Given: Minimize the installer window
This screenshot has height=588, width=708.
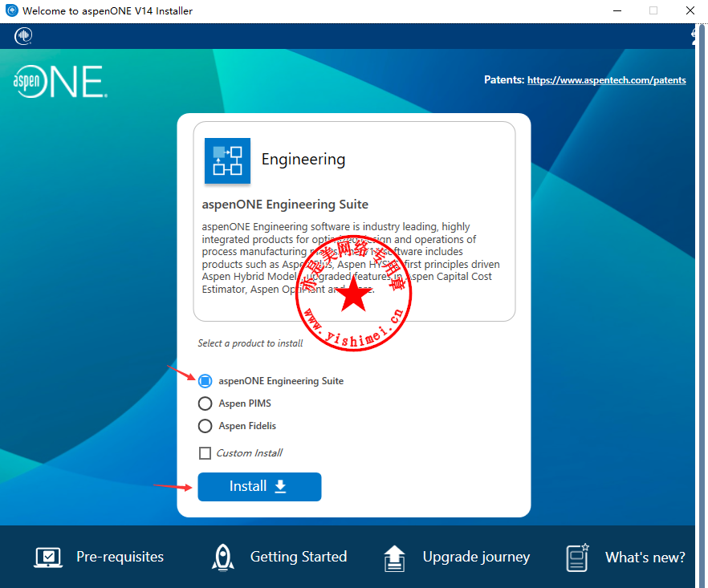Looking at the screenshot, I should [x=617, y=10].
